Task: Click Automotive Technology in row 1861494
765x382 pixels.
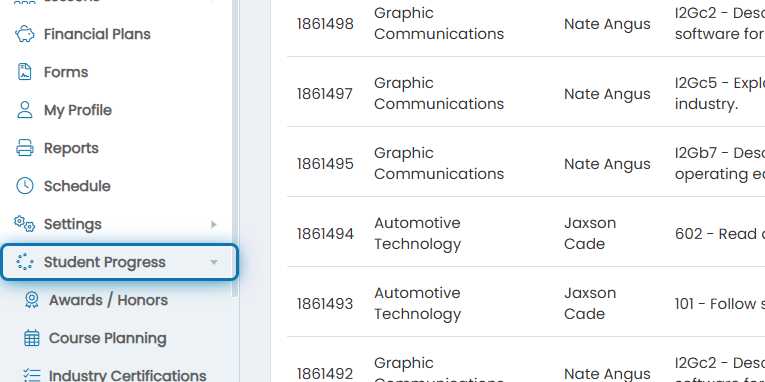Action: click(x=417, y=233)
